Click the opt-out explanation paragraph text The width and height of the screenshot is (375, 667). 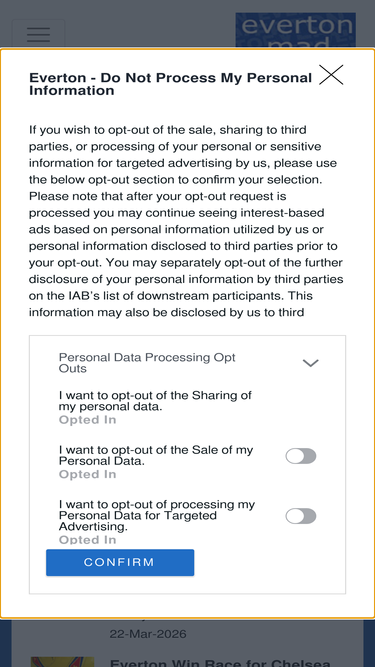pos(186,221)
